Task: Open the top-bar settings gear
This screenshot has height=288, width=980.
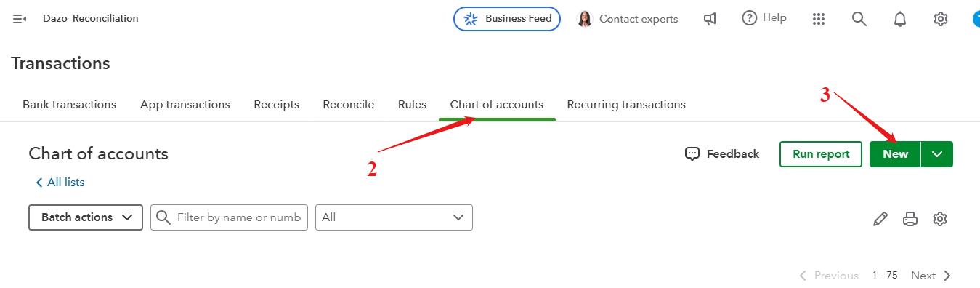Action: click(941, 19)
